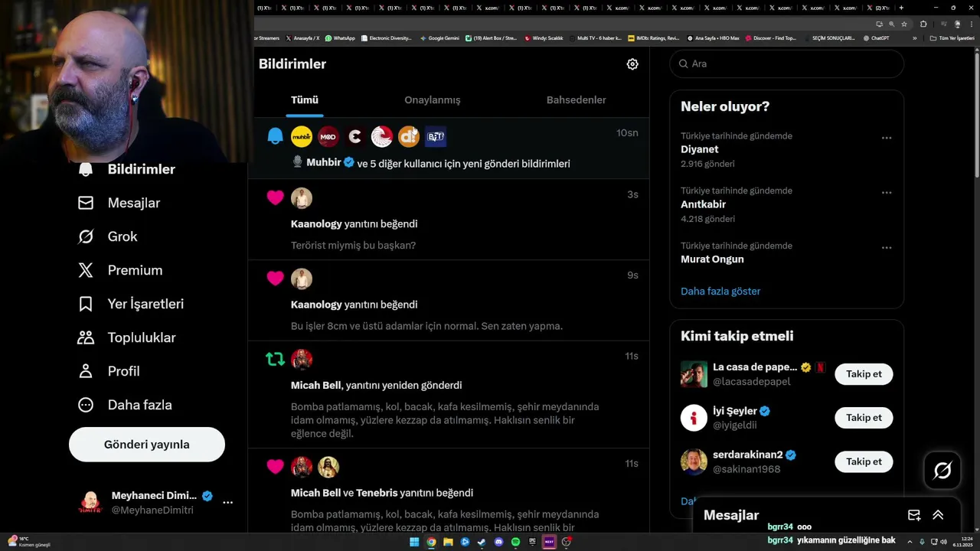Expand hidden bookmarks chevron
The image size is (980, 551).
tap(914, 38)
